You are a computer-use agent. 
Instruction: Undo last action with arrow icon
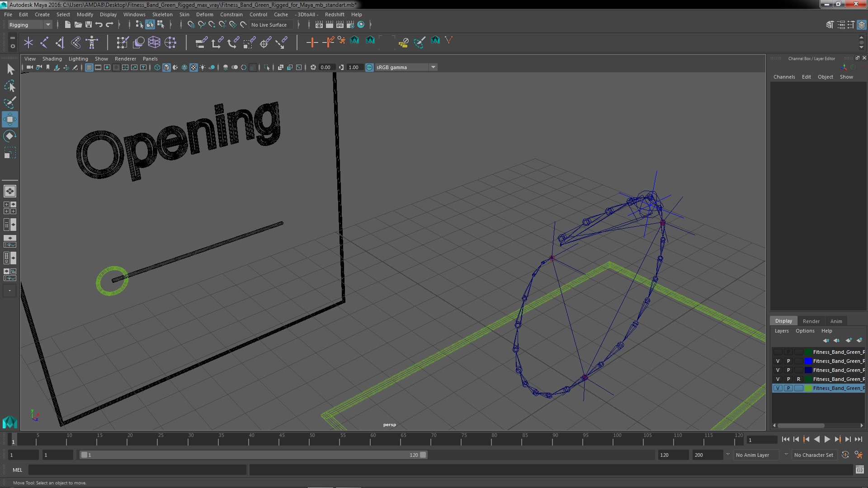99,25
